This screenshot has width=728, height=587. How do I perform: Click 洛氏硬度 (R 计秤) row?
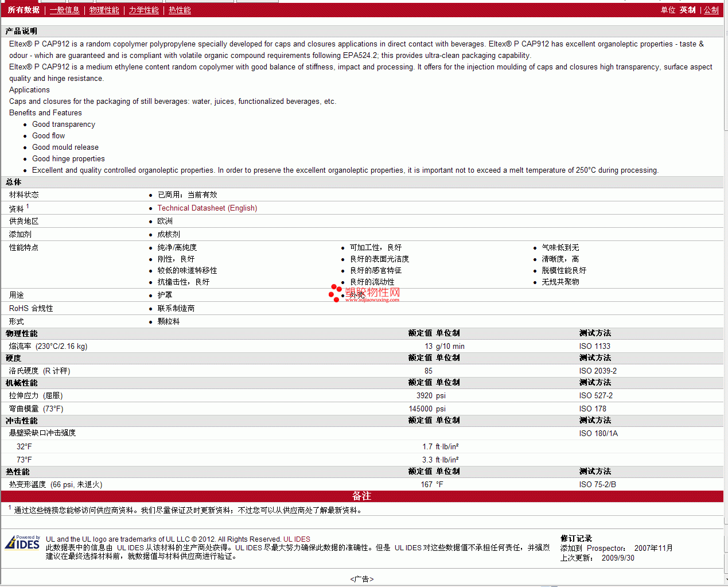click(361, 371)
